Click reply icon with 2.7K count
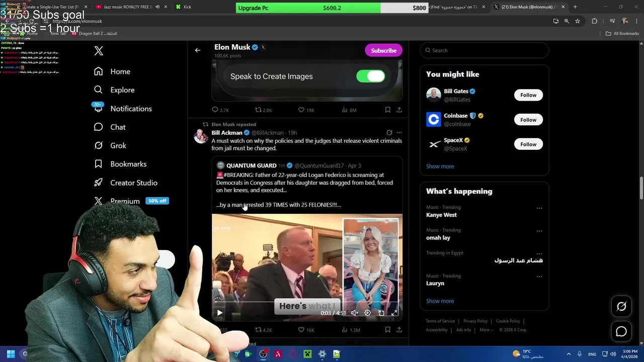 (x=220, y=110)
